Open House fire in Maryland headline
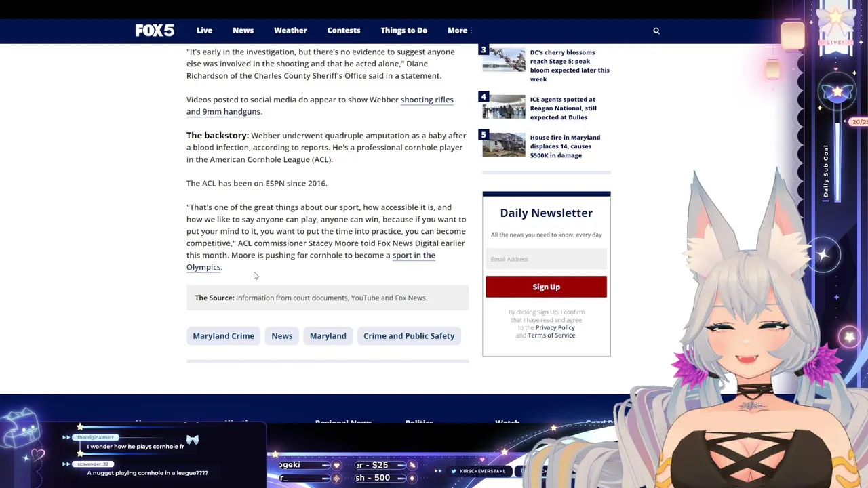 (x=565, y=146)
